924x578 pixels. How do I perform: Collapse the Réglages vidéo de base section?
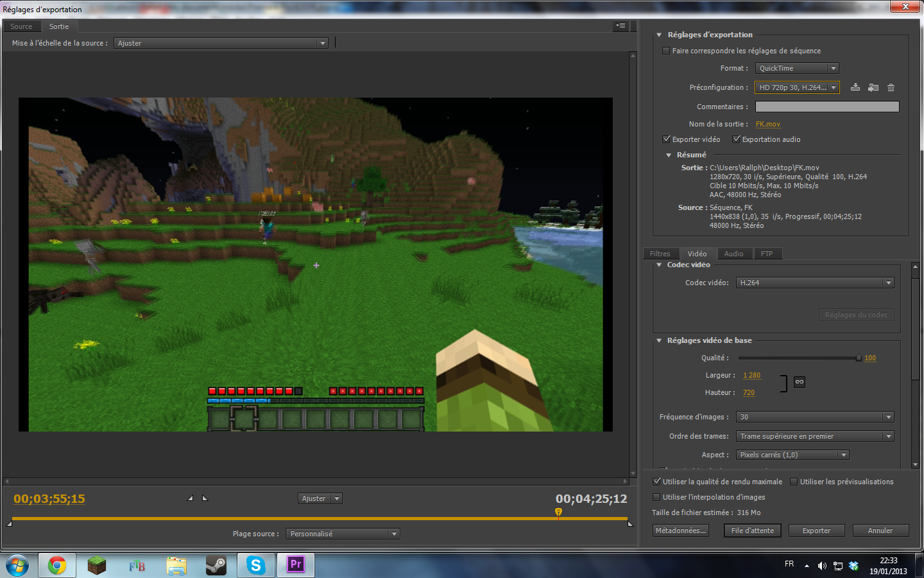[x=659, y=340]
